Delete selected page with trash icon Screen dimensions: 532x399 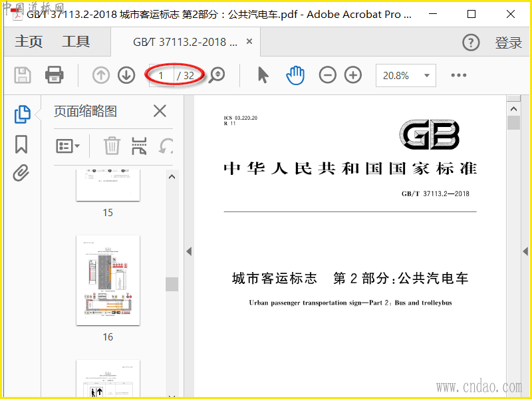[112, 146]
